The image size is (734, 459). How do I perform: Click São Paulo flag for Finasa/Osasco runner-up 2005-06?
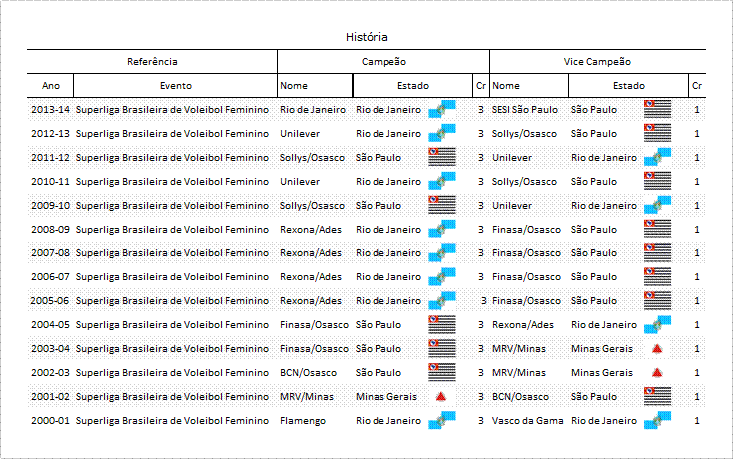coord(657,300)
